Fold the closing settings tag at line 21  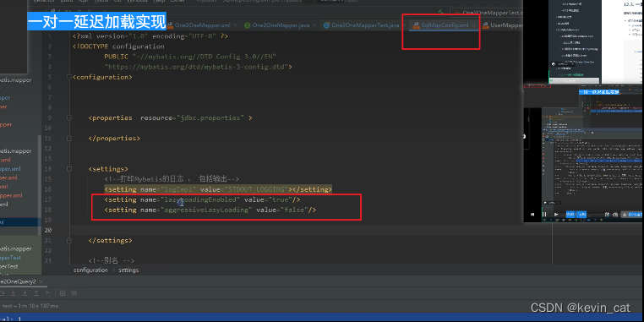click(68, 240)
